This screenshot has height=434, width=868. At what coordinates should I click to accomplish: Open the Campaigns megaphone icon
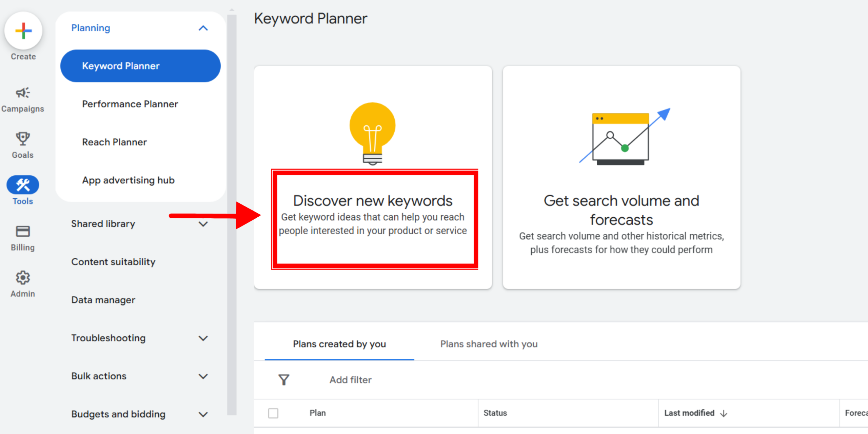pos(23,93)
